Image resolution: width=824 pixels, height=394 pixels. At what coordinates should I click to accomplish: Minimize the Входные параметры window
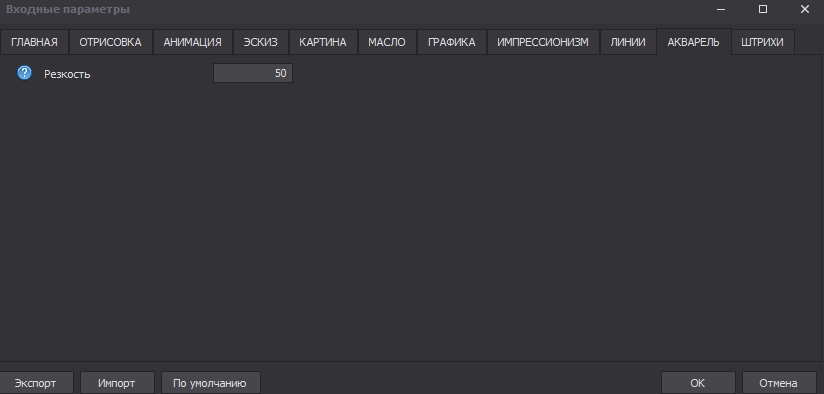pos(721,9)
